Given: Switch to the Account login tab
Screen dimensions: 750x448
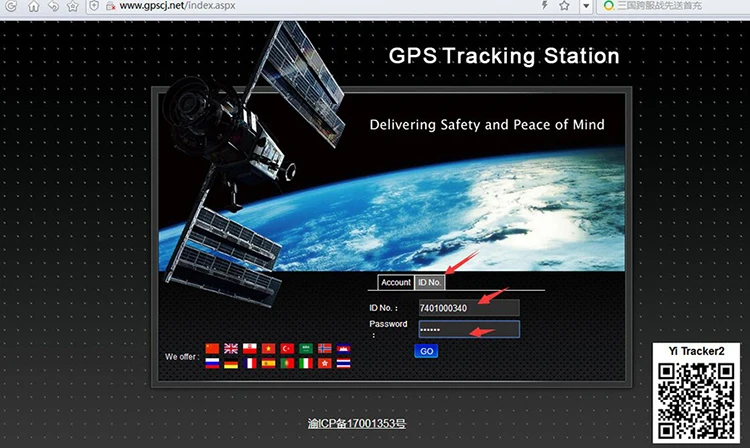Looking at the screenshot, I should 396,282.
